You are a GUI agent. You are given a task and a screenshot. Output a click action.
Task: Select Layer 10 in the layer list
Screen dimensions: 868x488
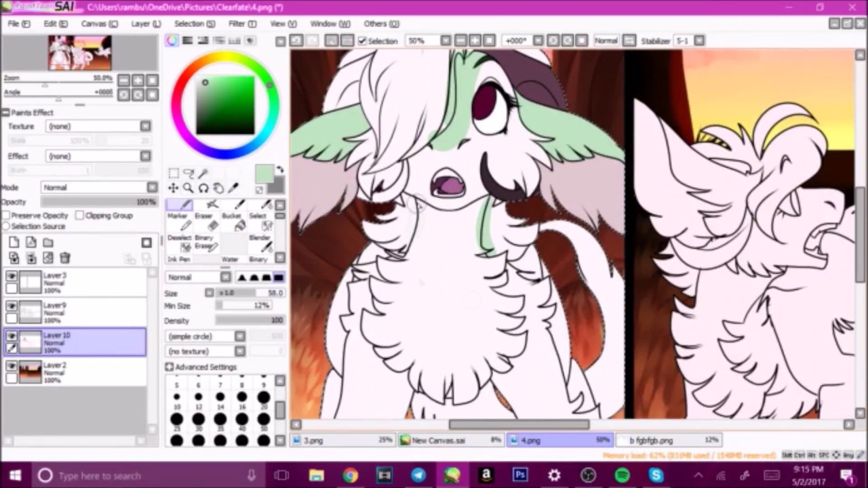[x=75, y=342]
